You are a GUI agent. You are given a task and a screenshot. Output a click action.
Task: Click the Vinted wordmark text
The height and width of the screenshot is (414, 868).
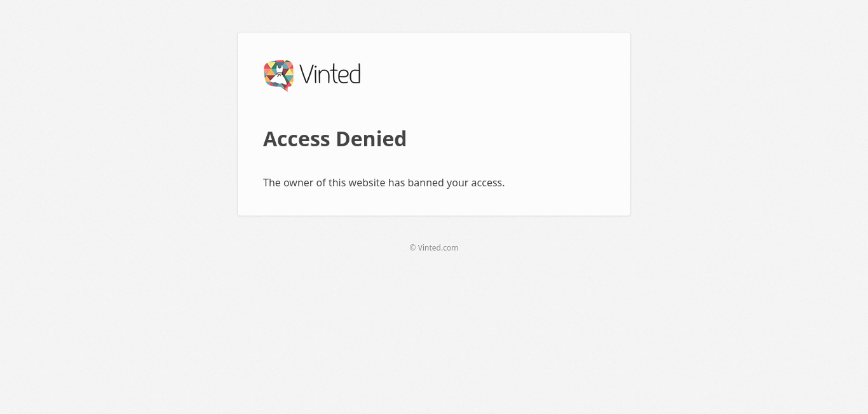tap(330, 74)
